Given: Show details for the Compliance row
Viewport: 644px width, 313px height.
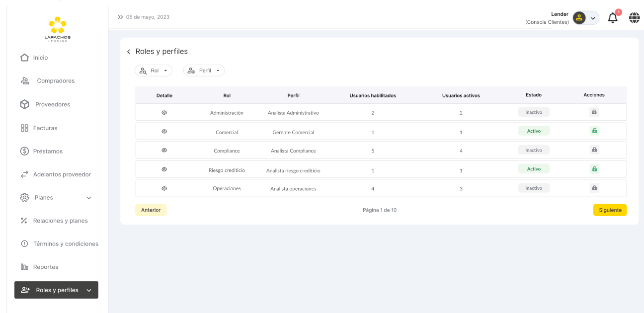Looking at the screenshot, I should (x=164, y=151).
